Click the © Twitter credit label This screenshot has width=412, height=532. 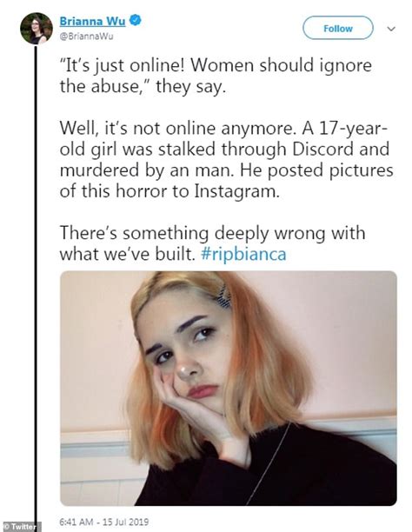coord(21,527)
